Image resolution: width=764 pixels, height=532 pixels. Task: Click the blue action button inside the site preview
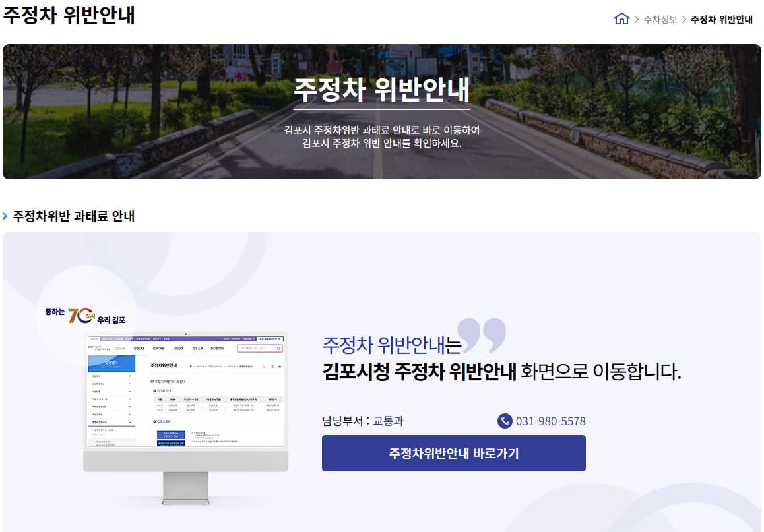[172, 434]
